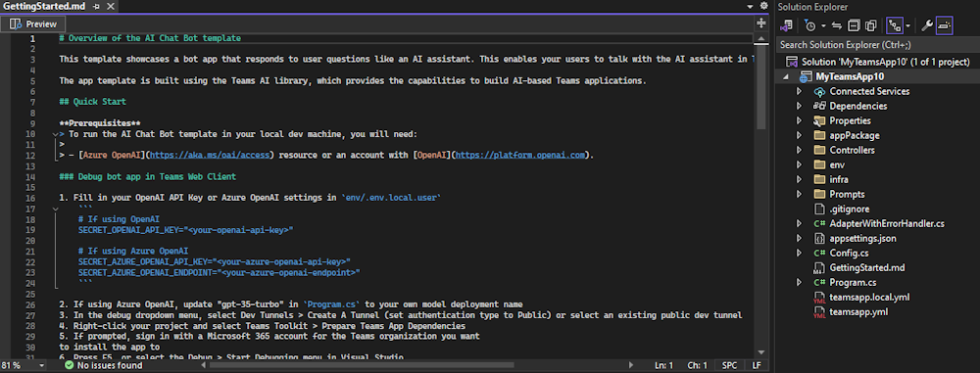The width and height of the screenshot is (980, 373).
Task: Pin the GettingStarted.md tab
Action: click(96, 6)
